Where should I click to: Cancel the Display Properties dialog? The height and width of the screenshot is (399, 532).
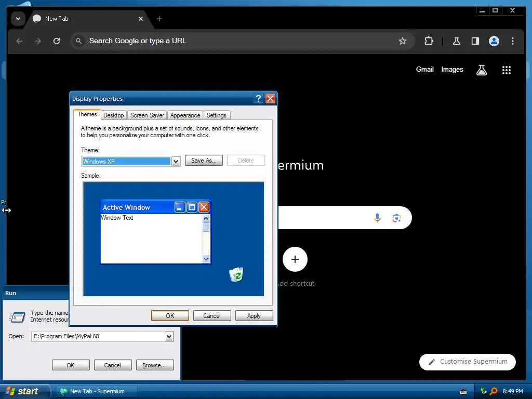pos(212,316)
